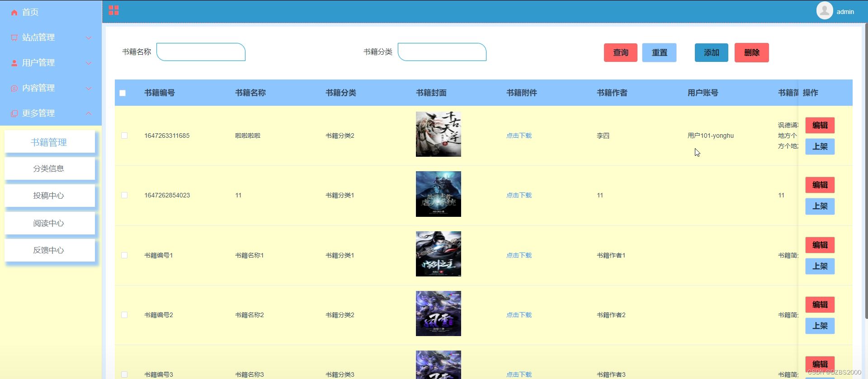Edit the row 1647262854023
Image resolution: width=868 pixels, height=379 pixels.
point(820,185)
